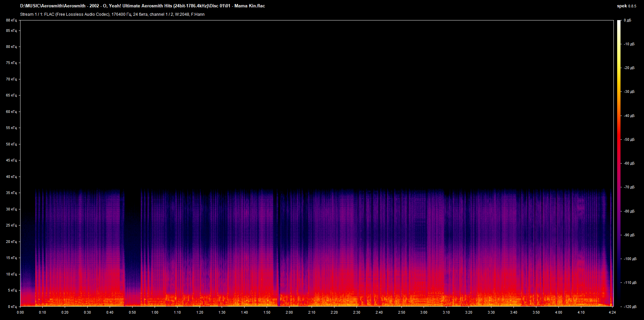Click the -60 дБ level label
Screen dimensions: 644x320
point(629,164)
